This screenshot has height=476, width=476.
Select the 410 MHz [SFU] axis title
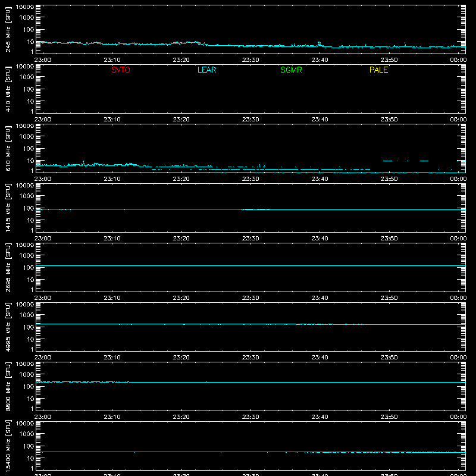click(x=8, y=89)
